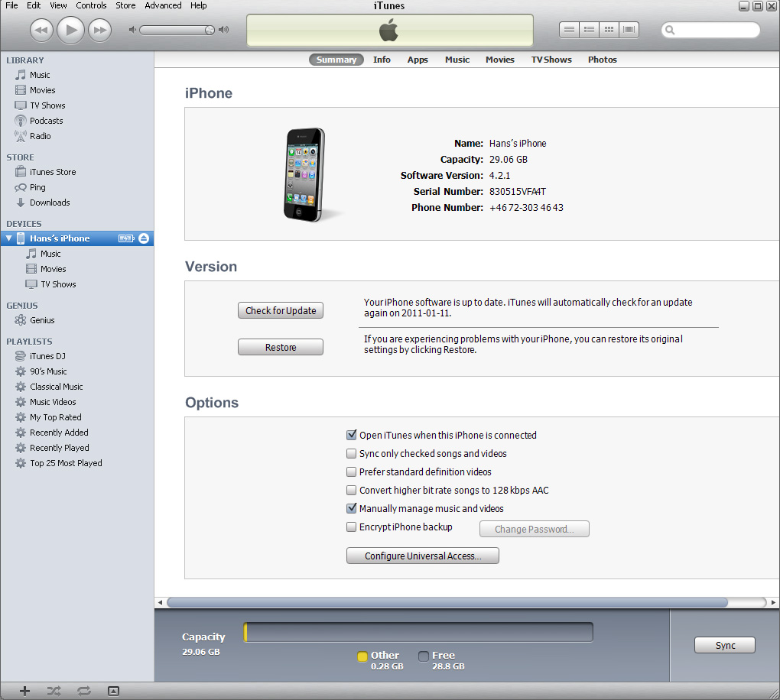Click the horizontal scrollbar in the summary pane

coord(447,602)
